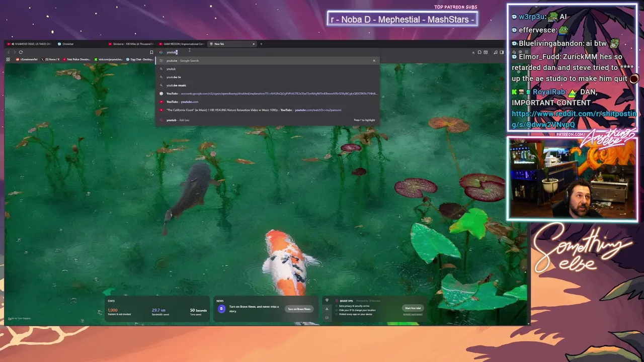Open the 'YouTube - youtube.com' suggestion

tap(267, 102)
